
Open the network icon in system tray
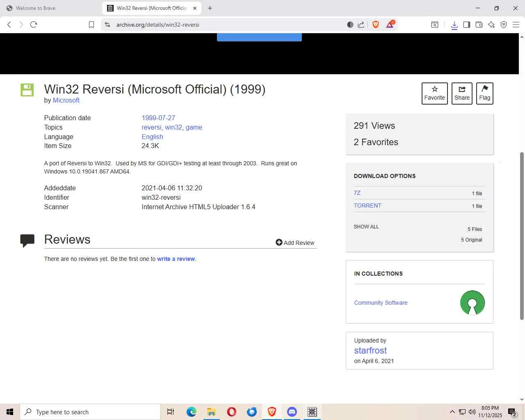tap(462, 412)
